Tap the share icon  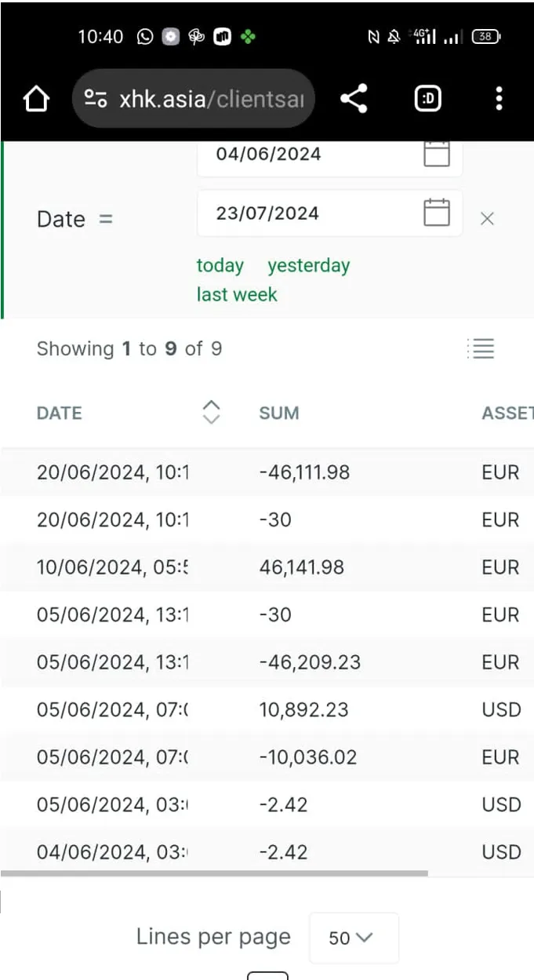click(354, 99)
